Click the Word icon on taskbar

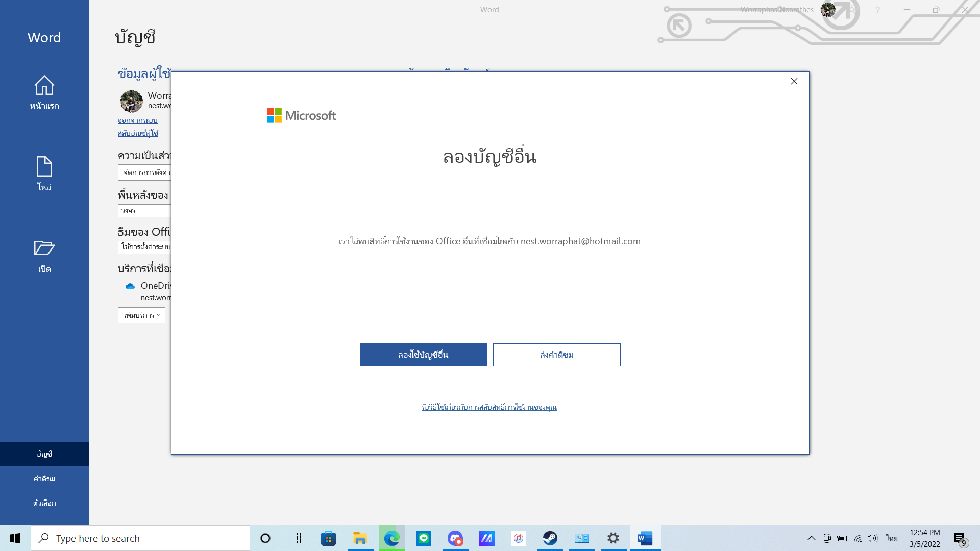[645, 538]
